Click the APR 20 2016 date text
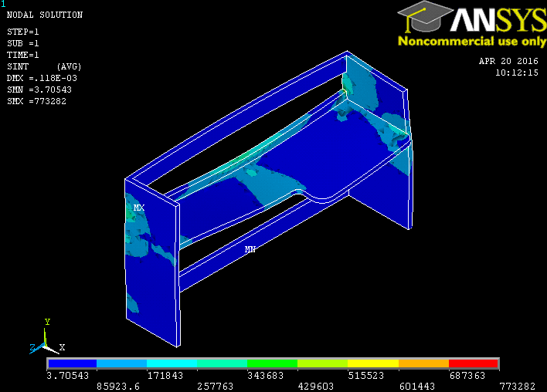 [x=508, y=61]
